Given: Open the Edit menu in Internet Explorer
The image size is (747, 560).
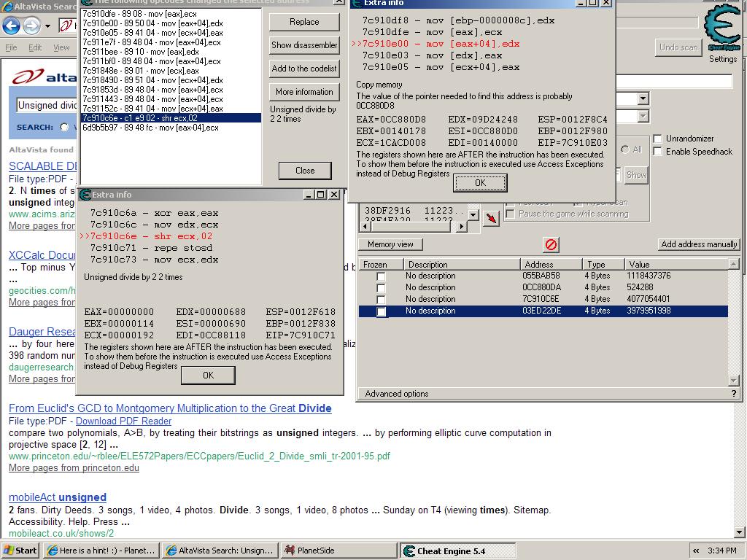Looking at the screenshot, I should pyautogui.click(x=35, y=47).
